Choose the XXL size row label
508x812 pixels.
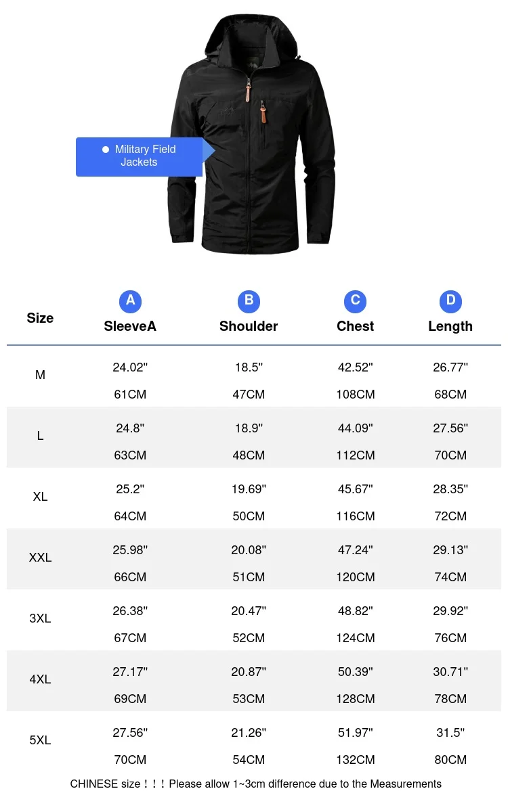[40, 558]
